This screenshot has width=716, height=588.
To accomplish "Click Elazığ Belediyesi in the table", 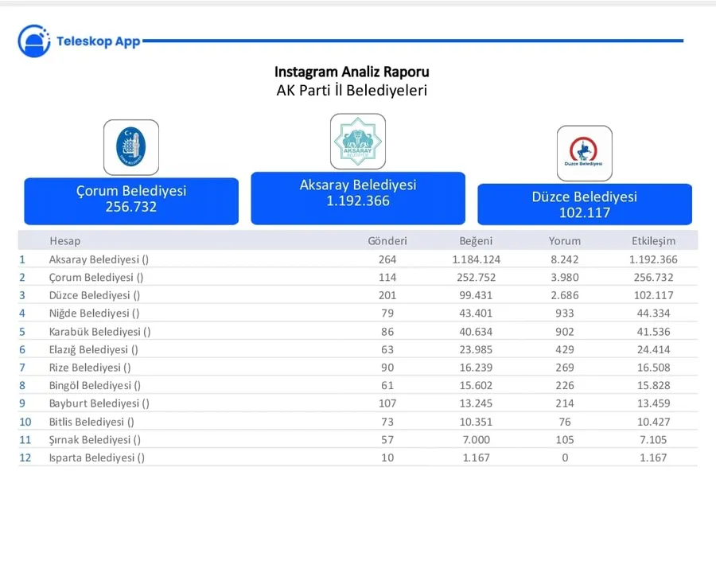I will click(x=94, y=349).
